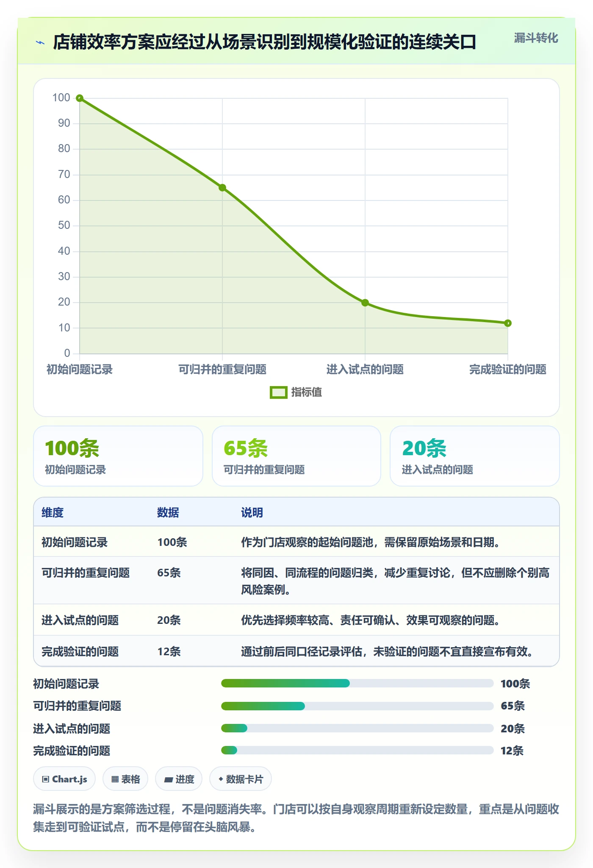Viewport: 593px width, 868px height.
Task: Click the 可归并的重复问题 x-axis label
Action: point(222,370)
